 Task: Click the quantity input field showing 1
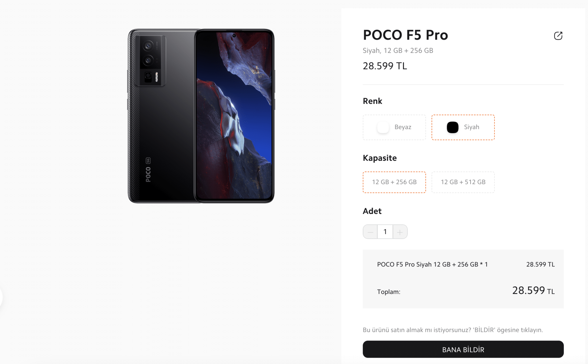tap(385, 232)
